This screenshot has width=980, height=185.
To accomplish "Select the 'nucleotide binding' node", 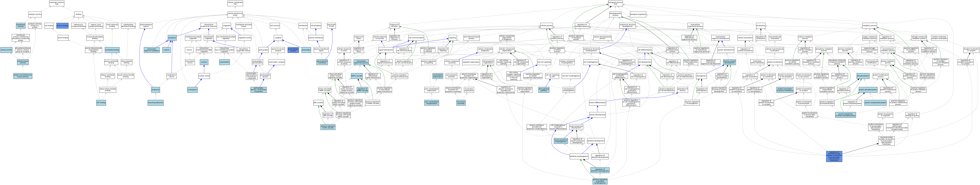I will tap(112, 50).
